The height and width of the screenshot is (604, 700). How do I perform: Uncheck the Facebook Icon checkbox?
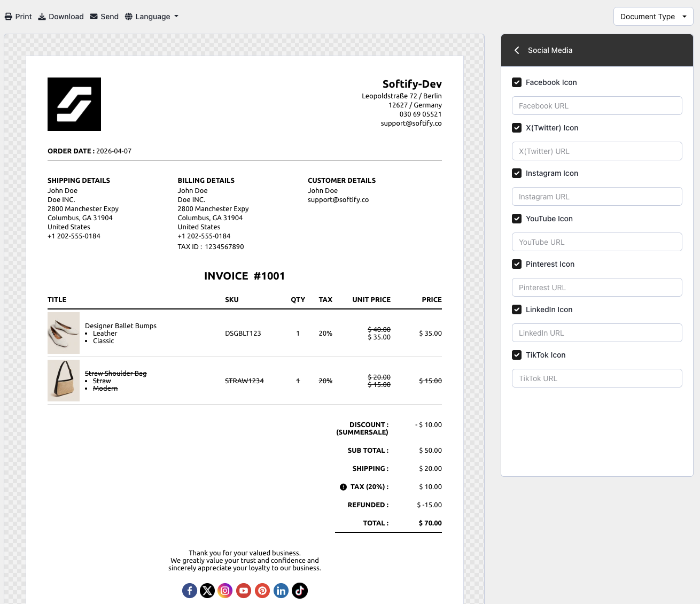coord(517,82)
